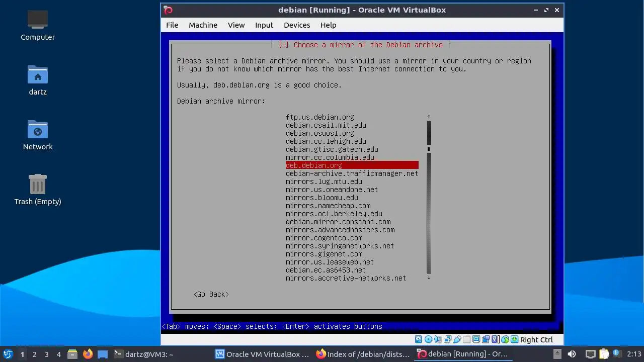The height and width of the screenshot is (362, 644).
Task: Click the volume speaker tray icon
Action: [572, 354]
